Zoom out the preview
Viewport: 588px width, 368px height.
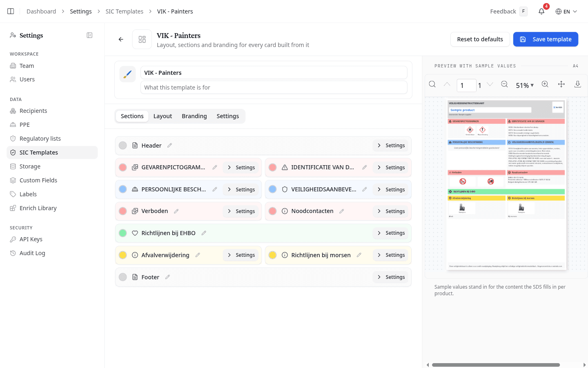[505, 85]
